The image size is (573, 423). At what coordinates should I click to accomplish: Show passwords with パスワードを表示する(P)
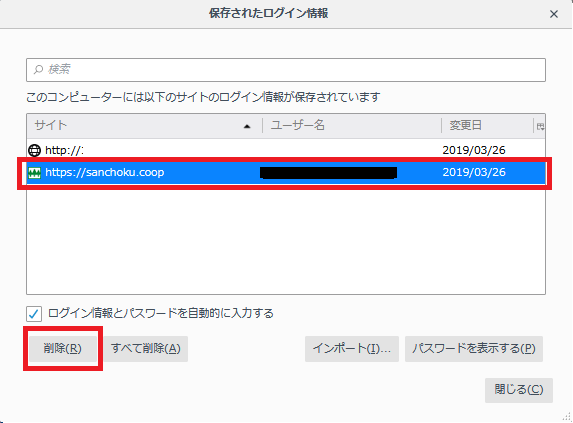(x=474, y=348)
